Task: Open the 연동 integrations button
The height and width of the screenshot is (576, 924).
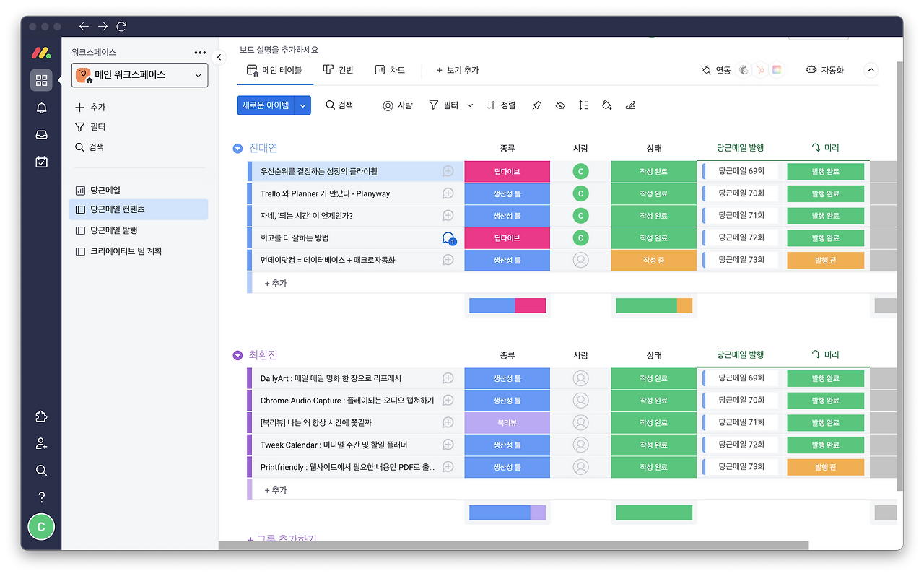Action: pyautogui.click(x=716, y=70)
